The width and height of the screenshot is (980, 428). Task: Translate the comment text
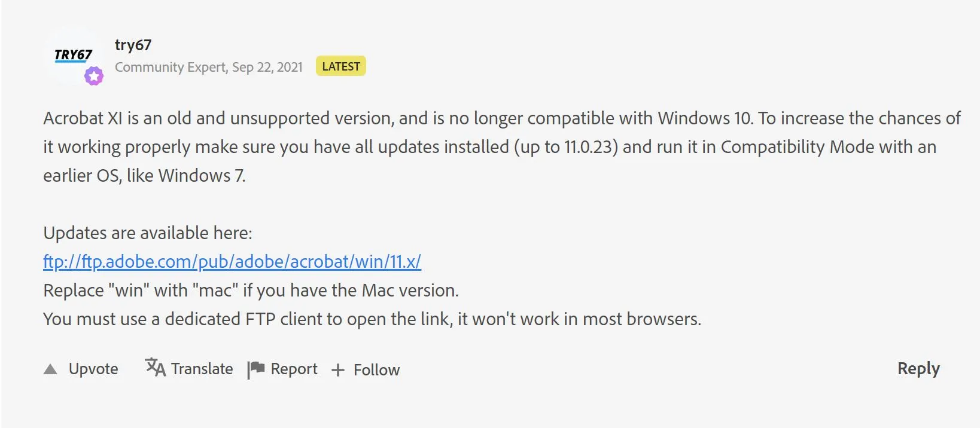pos(188,368)
